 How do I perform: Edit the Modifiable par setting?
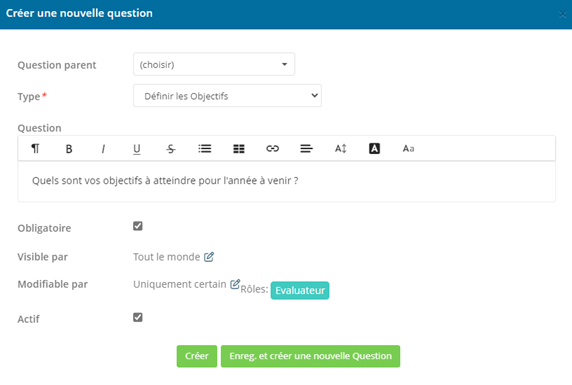[x=235, y=284]
